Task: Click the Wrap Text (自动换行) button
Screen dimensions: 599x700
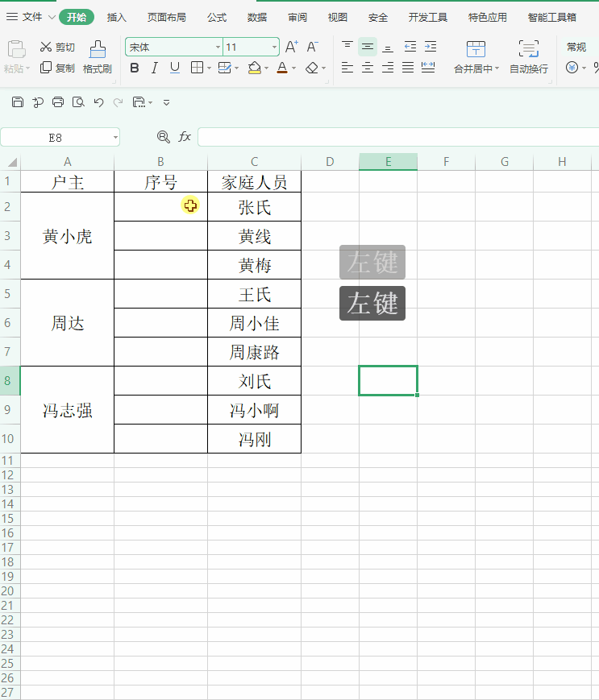Action: [x=529, y=57]
